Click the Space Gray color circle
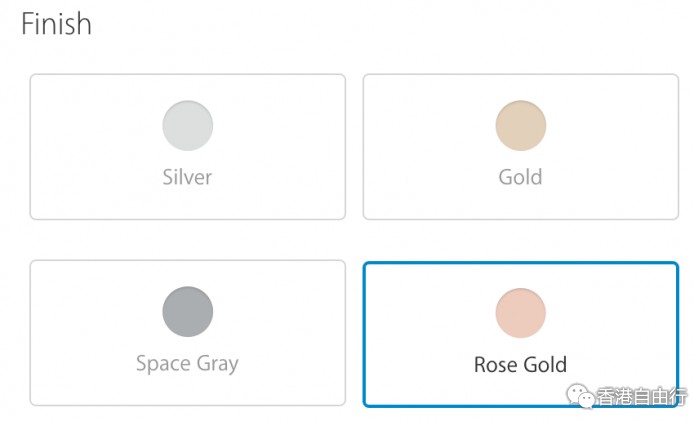The height and width of the screenshot is (421, 694). [x=187, y=312]
